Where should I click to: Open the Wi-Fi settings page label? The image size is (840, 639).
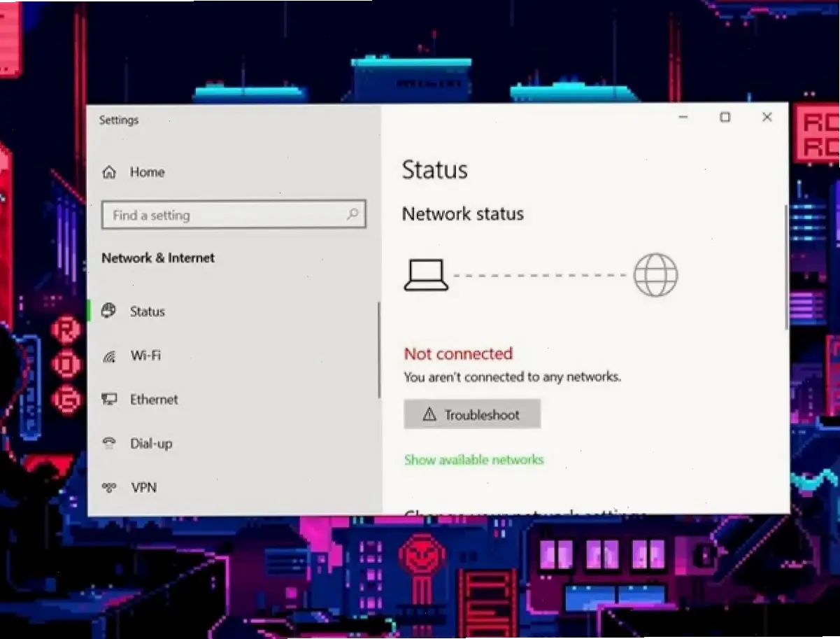pyautogui.click(x=145, y=356)
